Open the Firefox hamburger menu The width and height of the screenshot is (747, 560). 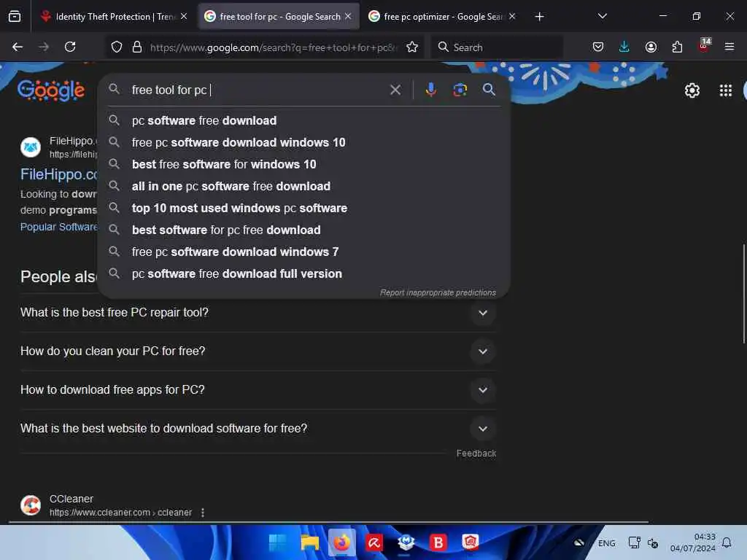click(729, 47)
